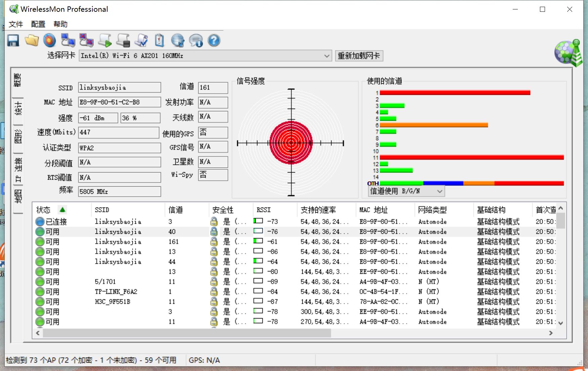
Task: Click the signal bar icon on the RSSI -64 row
Action: 258,261
